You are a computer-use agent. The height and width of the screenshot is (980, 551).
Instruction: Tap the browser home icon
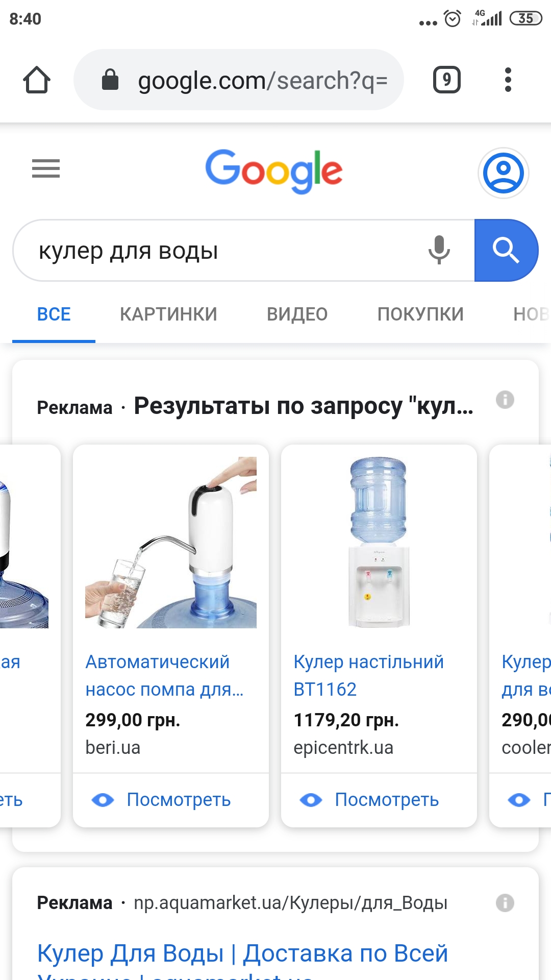tap(37, 80)
